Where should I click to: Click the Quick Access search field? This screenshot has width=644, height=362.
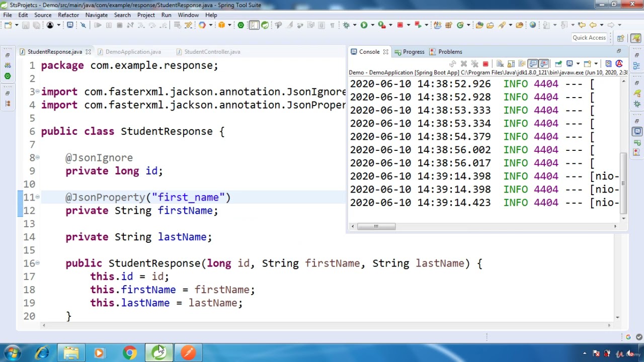tap(589, 38)
